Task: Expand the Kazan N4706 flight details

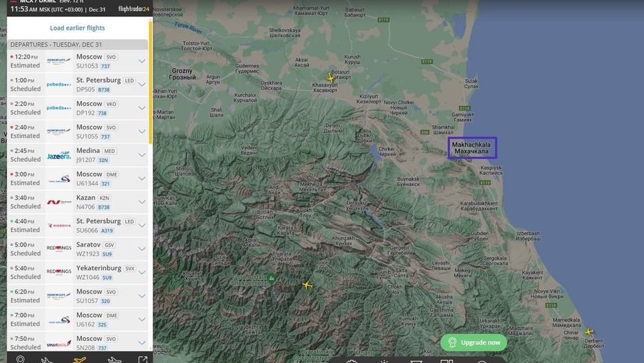Action: click(142, 202)
